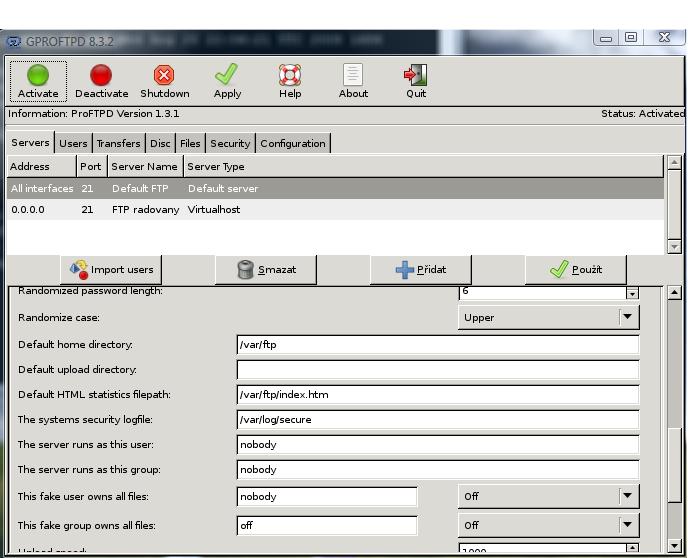This screenshot has height=558, width=688.
Task: Click upload speed stepper up arrow
Action: pyautogui.click(x=632, y=547)
